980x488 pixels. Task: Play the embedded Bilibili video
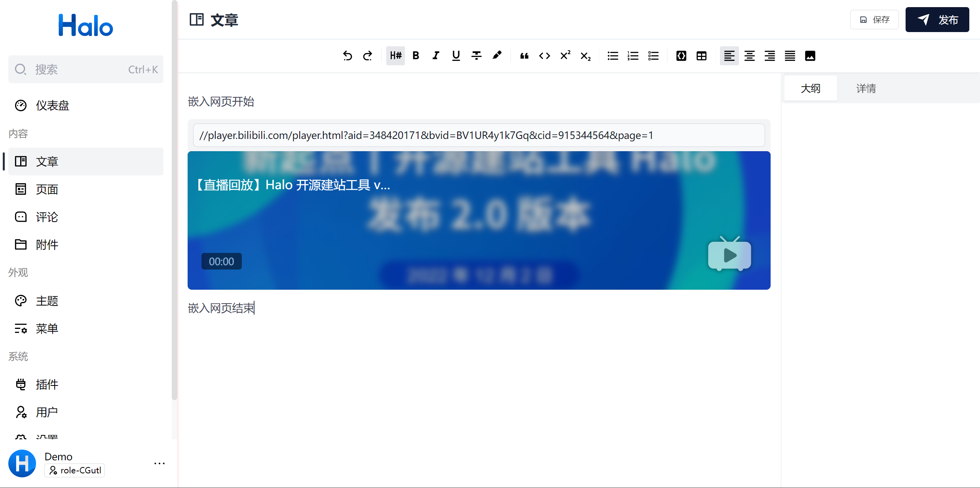point(729,255)
